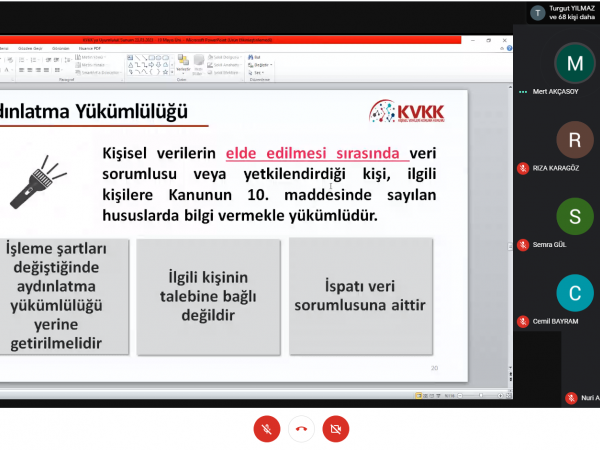
Task: Decrease list indent level in Paragraf group
Action: click(48, 60)
